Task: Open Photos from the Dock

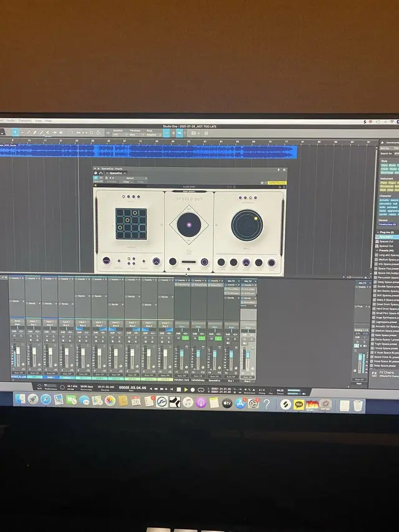Action: click(110, 400)
